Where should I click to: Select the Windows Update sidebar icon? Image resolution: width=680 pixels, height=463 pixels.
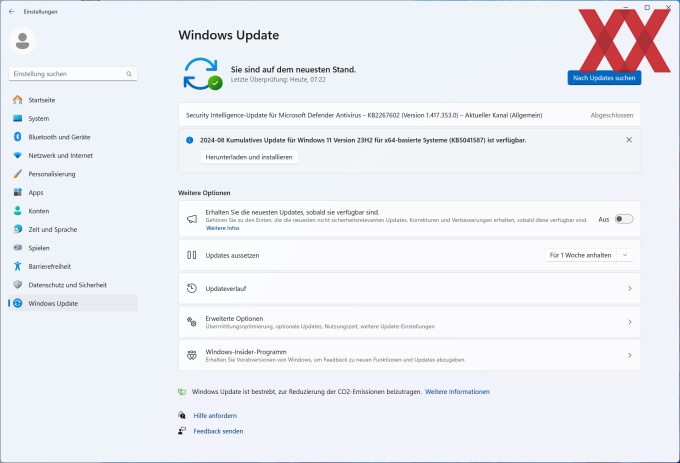17,303
